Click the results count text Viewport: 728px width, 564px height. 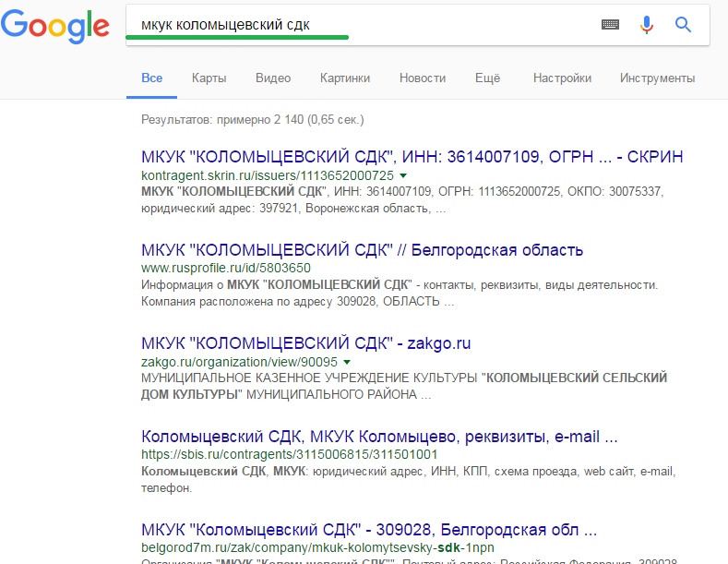(253, 120)
